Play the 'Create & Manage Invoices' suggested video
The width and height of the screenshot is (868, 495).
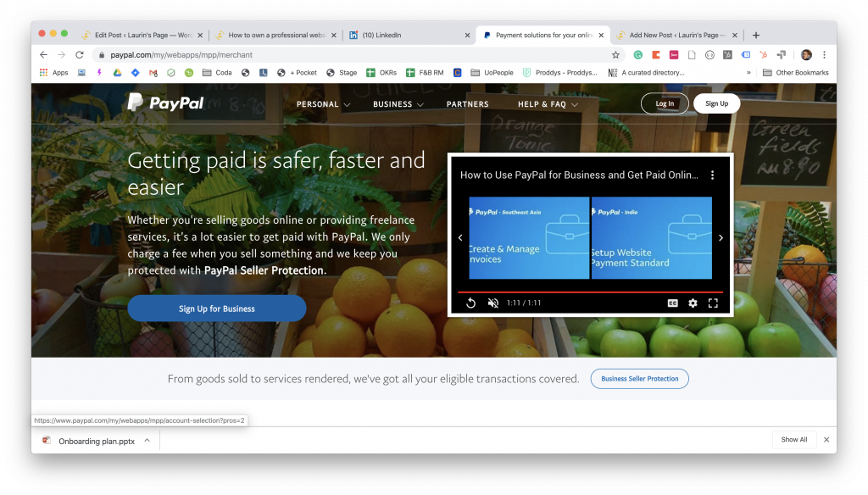[529, 237]
